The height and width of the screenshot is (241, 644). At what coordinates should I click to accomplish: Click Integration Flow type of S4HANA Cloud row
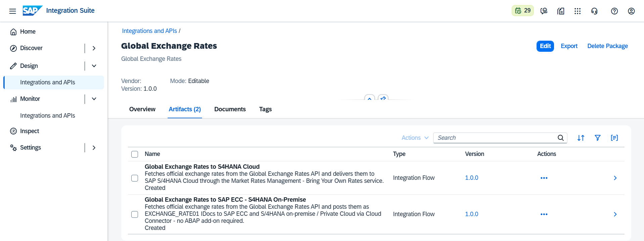point(414,178)
